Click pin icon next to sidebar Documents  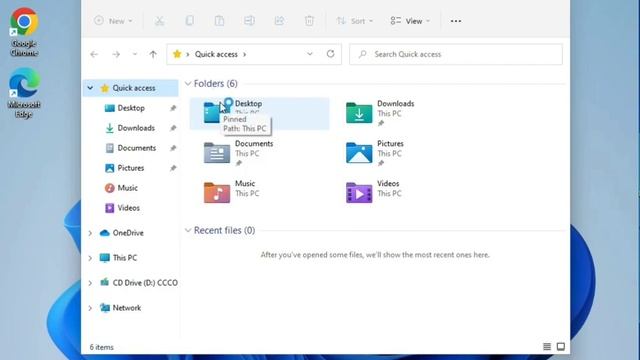point(173,148)
